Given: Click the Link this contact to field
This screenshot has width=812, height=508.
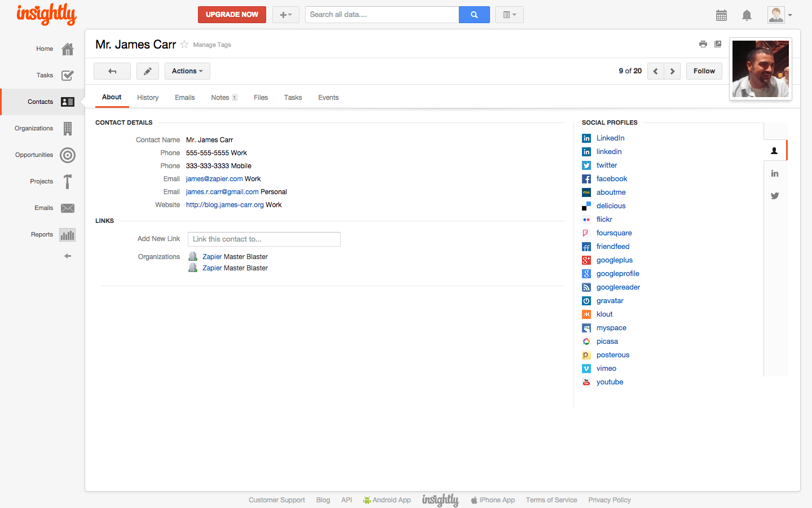Looking at the screenshot, I should 264,239.
